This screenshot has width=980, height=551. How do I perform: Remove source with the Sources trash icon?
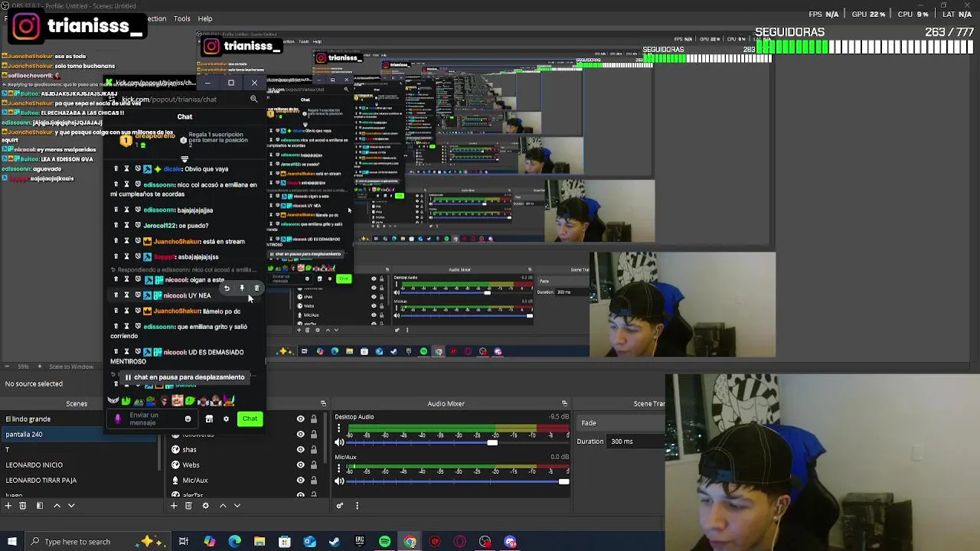coord(188,506)
